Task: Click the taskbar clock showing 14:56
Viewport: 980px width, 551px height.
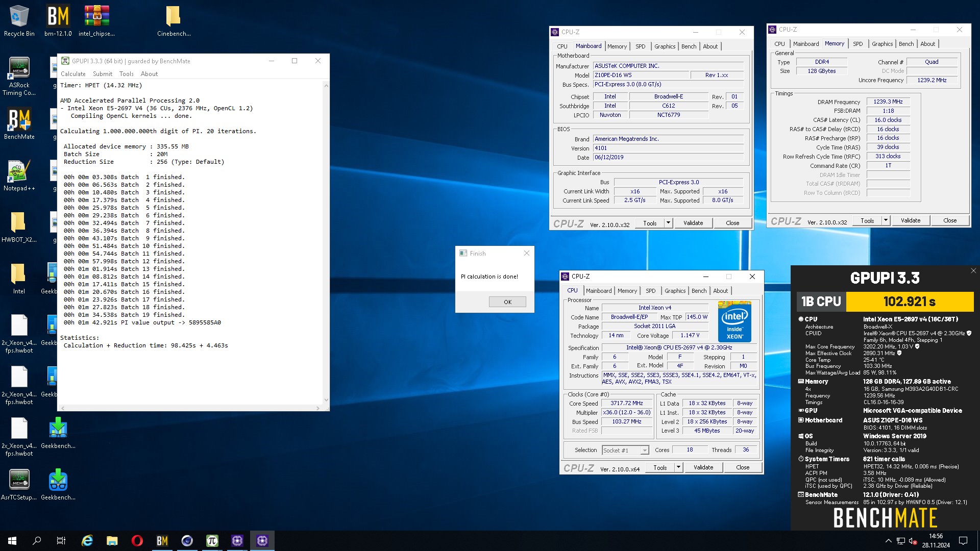Action: (x=936, y=541)
